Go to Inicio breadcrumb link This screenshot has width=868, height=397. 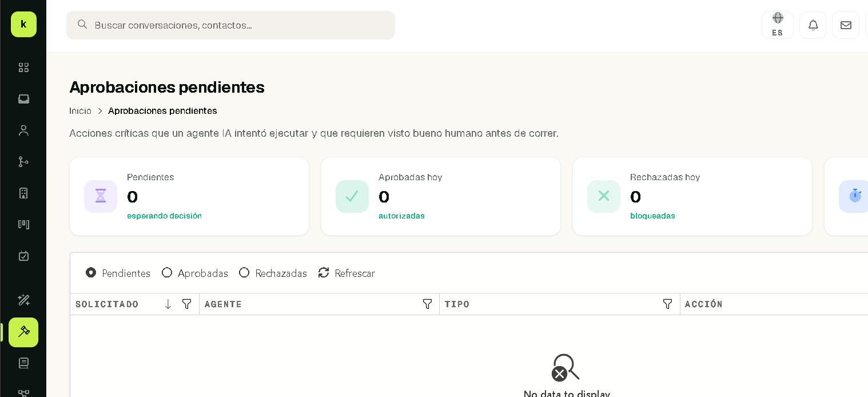[80, 110]
